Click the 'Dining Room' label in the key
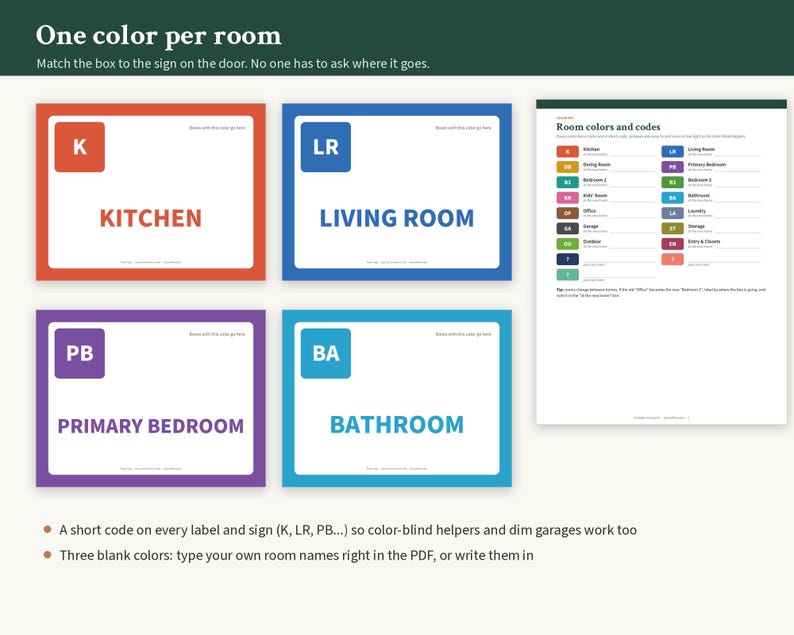The height and width of the screenshot is (635, 794). pyautogui.click(x=597, y=165)
